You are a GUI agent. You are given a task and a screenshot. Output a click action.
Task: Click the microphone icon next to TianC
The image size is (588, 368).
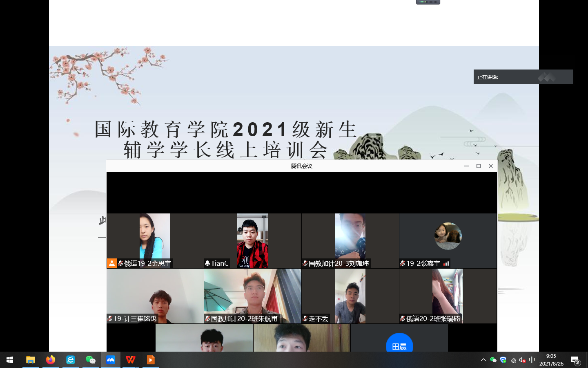coord(207,263)
